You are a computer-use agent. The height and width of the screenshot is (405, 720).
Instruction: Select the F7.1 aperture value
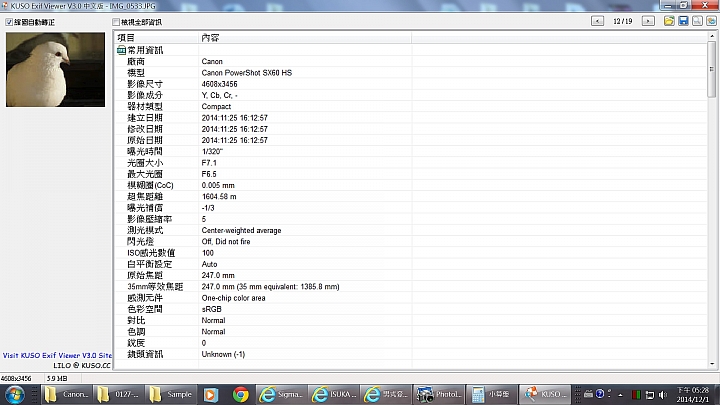click(x=209, y=163)
